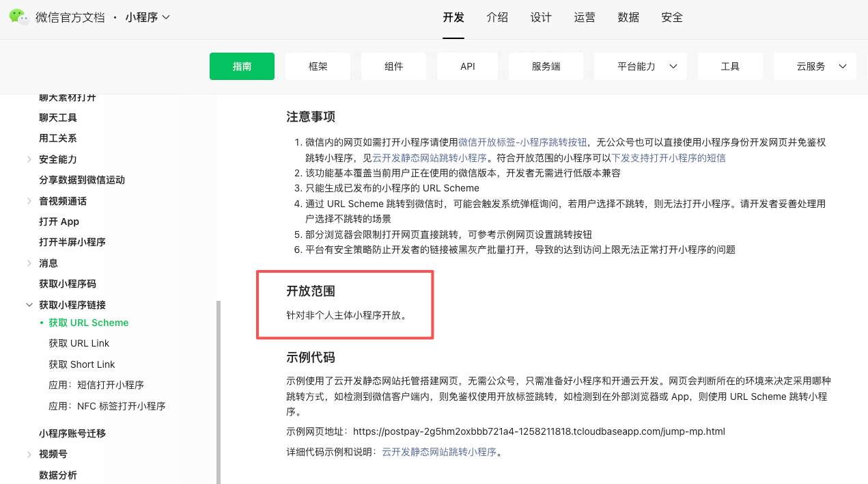Switch to the 设计 tab
868x484 pixels.
[x=541, y=18]
